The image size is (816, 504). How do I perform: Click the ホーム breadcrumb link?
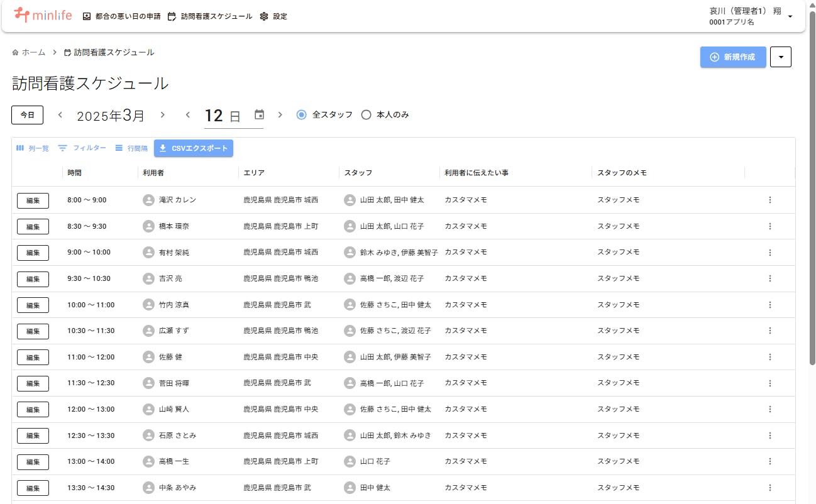(x=29, y=53)
